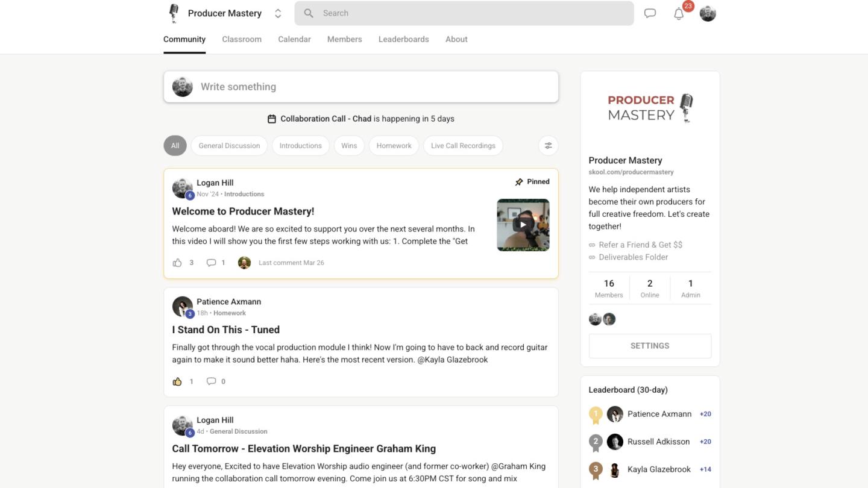
Task: Filter posts by Wins
Action: coord(349,146)
